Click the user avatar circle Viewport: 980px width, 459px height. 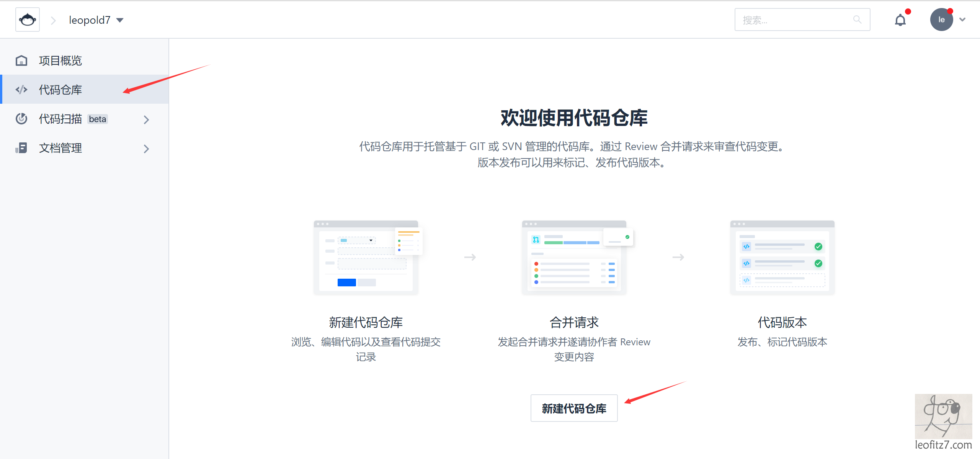(941, 20)
